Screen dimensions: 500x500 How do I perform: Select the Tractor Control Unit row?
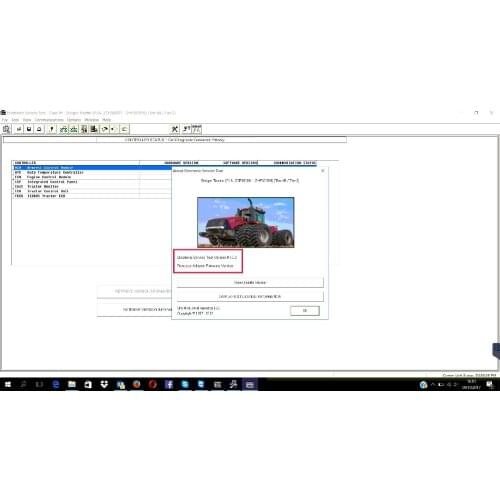coord(92,191)
